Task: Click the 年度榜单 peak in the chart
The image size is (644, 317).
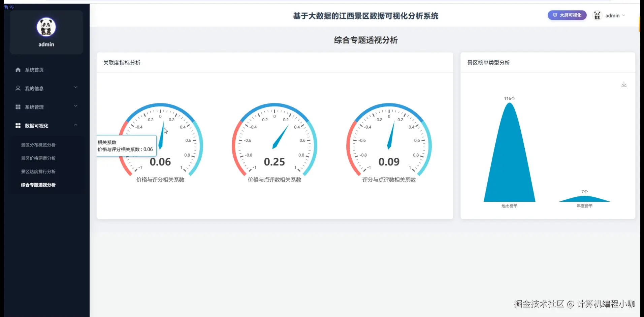Action: [584, 199]
